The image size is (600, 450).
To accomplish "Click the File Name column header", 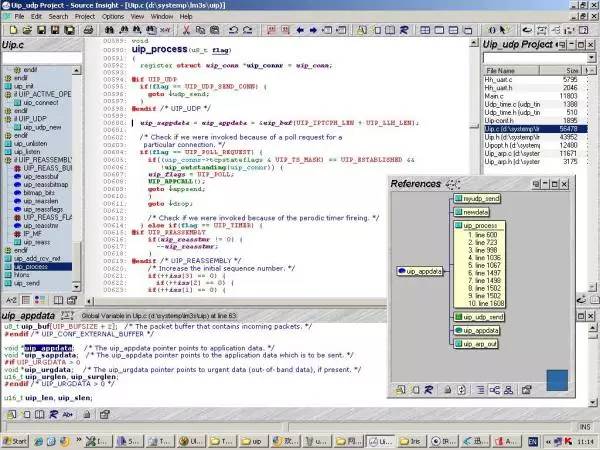I will tap(511, 70).
